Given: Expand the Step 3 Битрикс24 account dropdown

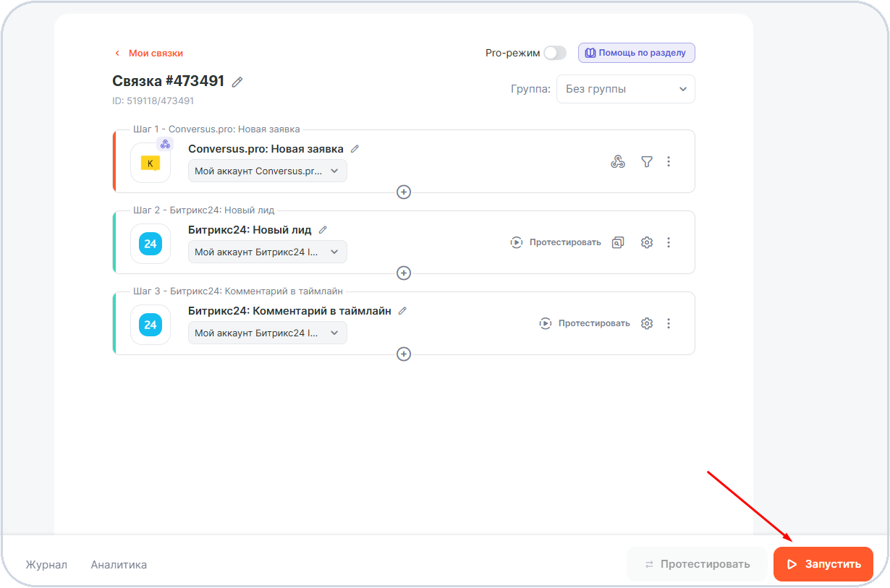Looking at the screenshot, I should pos(268,333).
